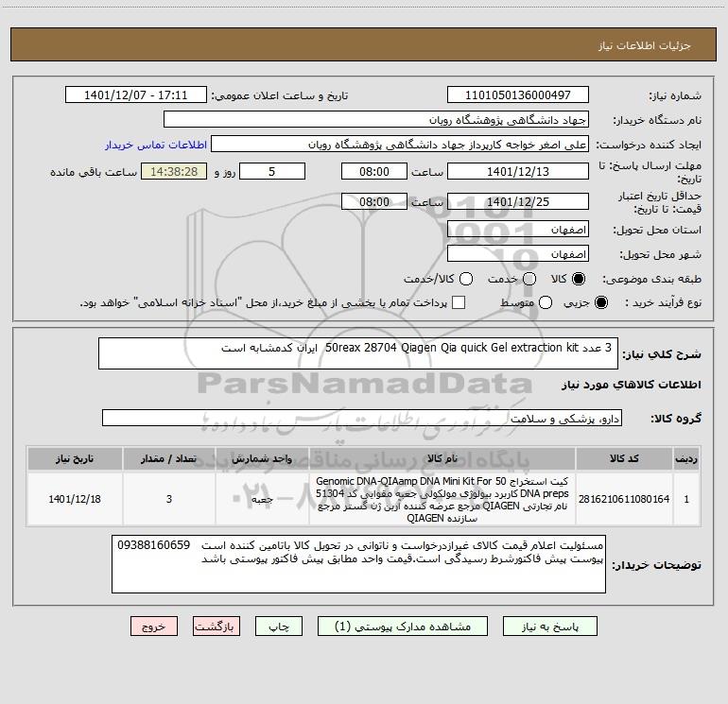Click the response deadline time 08:00 field
The width and height of the screenshot is (728, 704).
pos(374,171)
